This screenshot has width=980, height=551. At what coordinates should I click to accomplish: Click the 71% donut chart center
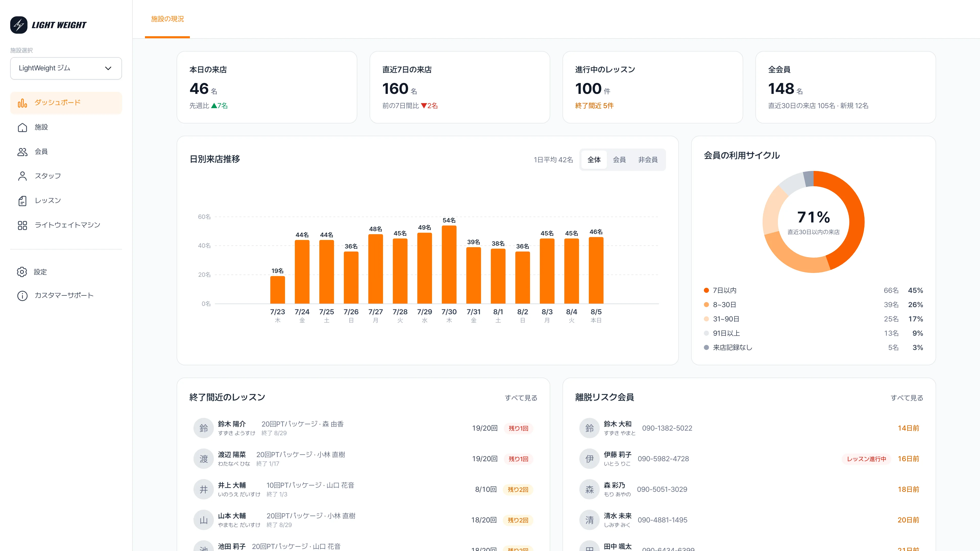(813, 222)
